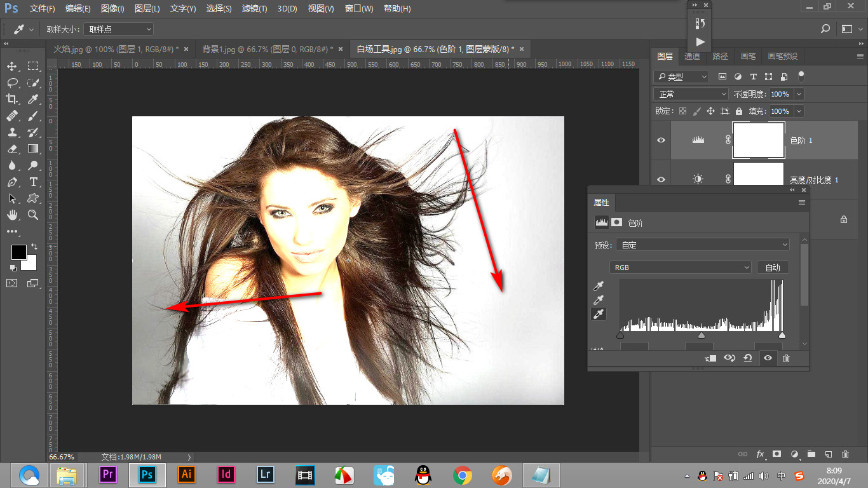Toggle layer visibility in Properties panel
The image size is (868, 488).
[x=768, y=358]
